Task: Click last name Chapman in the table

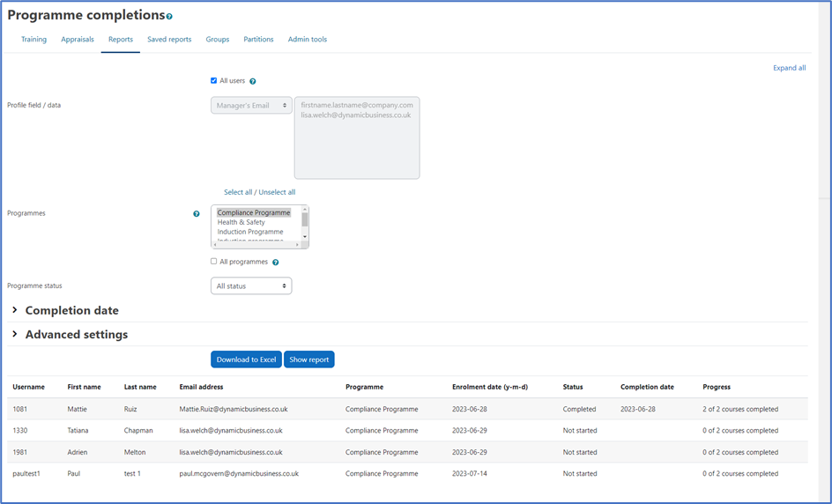Action: [138, 431]
